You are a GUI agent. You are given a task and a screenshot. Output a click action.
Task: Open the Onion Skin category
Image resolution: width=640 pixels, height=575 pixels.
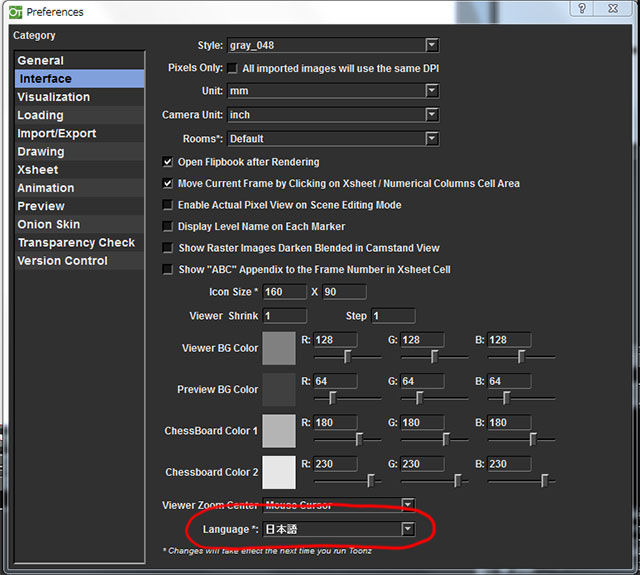pos(80,224)
